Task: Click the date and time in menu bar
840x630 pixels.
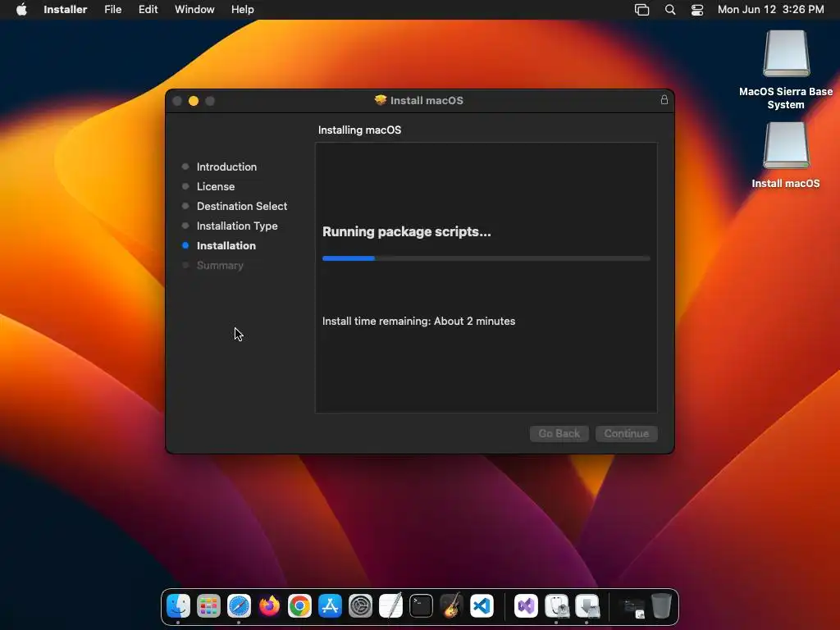Action: (x=770, y=10)
